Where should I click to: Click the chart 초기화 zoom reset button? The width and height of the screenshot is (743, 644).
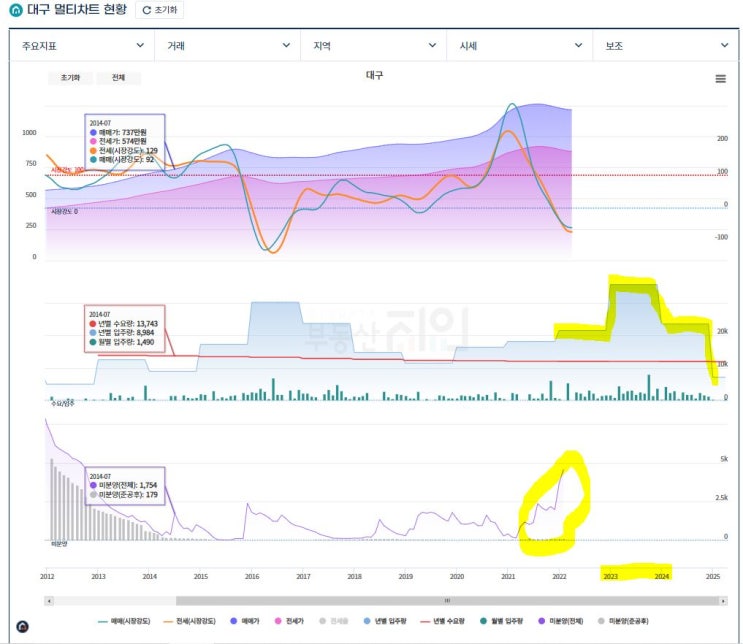(70, 78)
